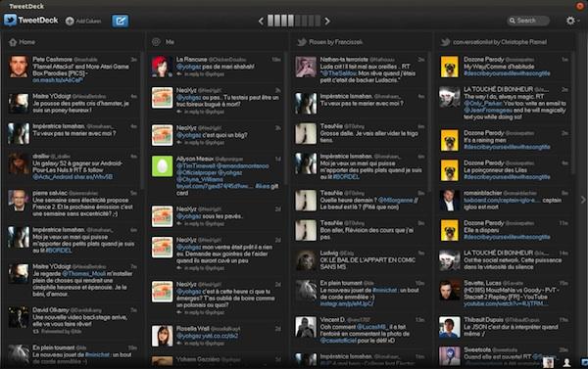Viewport: 588px width, 369px height.
Task: Click pierre salviac's avatar
Action: click(x=19, y=201)
